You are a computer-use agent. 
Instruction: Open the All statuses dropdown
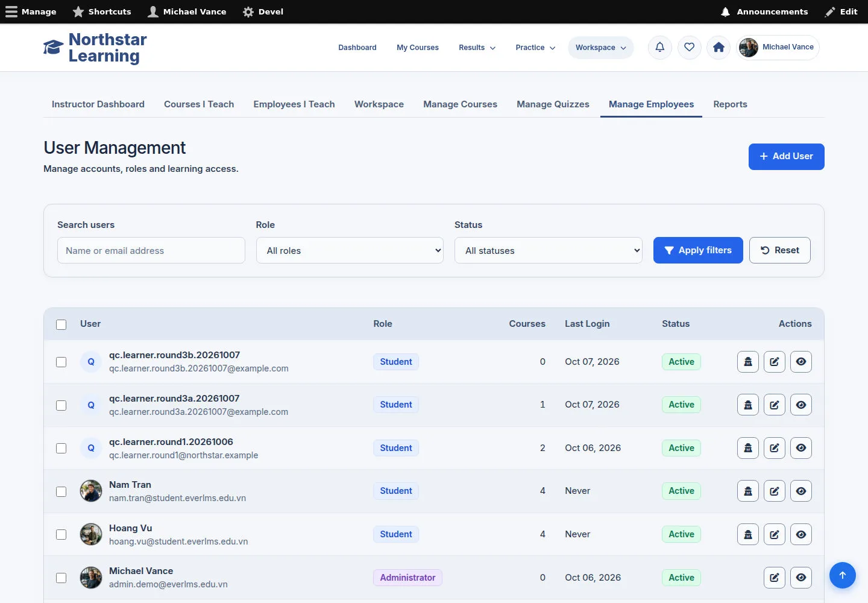(x=549, y=250)
